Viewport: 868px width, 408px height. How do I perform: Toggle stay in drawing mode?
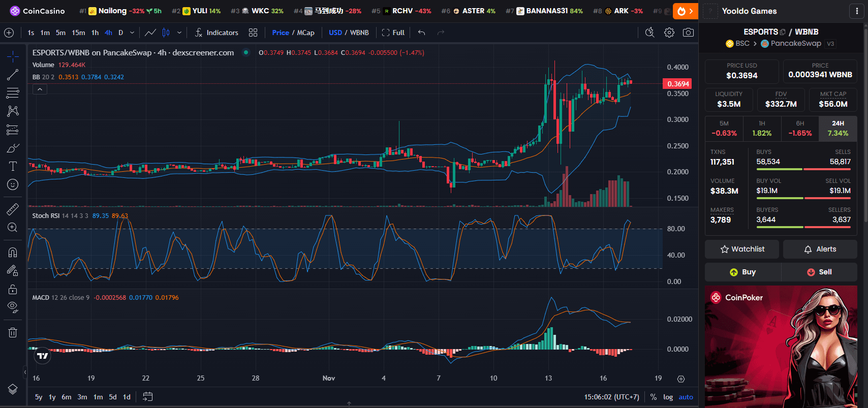[x=13, y=270]
